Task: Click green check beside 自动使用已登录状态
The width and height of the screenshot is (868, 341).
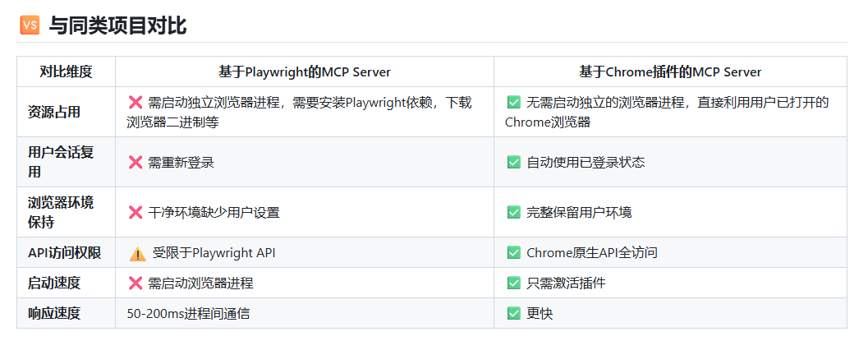Action: tap(514, 162)
